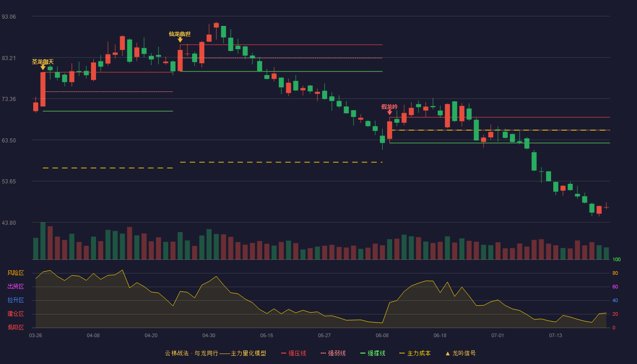The width and height of the screenshot is (637, 364).
Task: Click the 建仓区 zone label
Action: [x=15, y=314]
